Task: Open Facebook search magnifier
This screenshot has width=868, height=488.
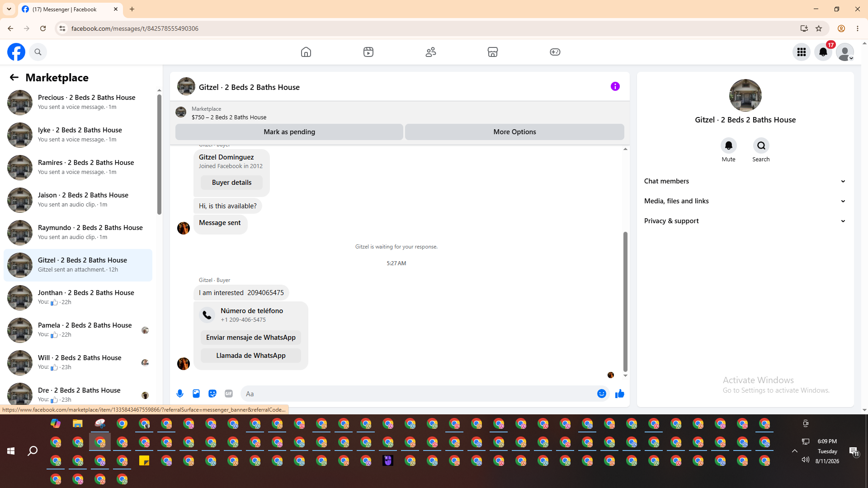Action: tap(38, 52)
